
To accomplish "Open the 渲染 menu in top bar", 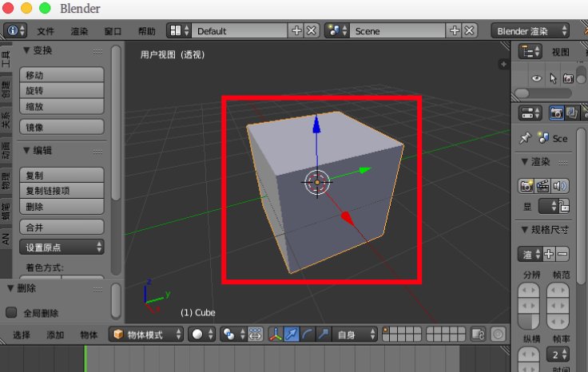I will click(79, 31).
